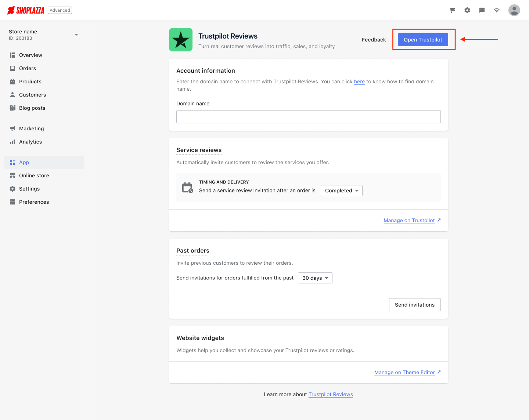The height and width of the screenshot is (420, 529).
Task: Click the Feedback link
Action: (x=374, y=40)
